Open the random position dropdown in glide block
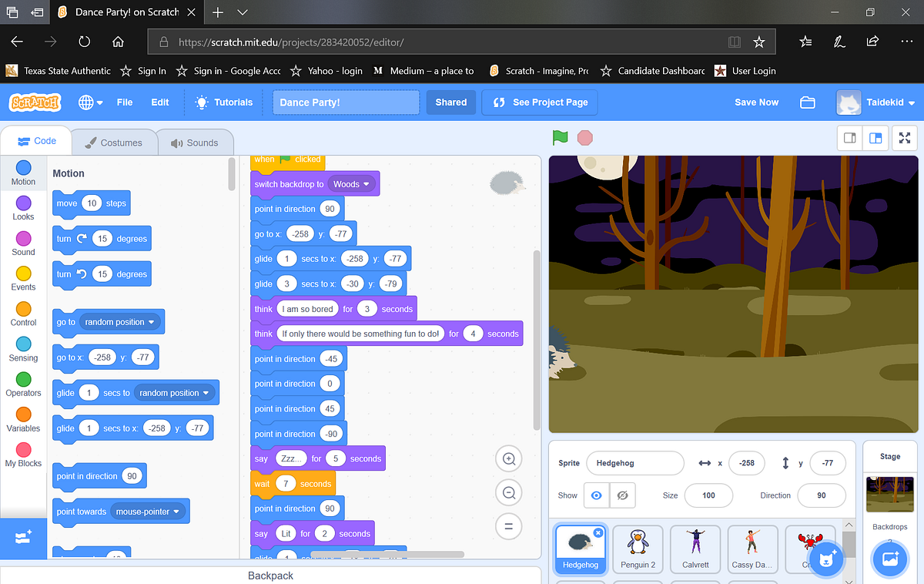 (x=174, y=392)
